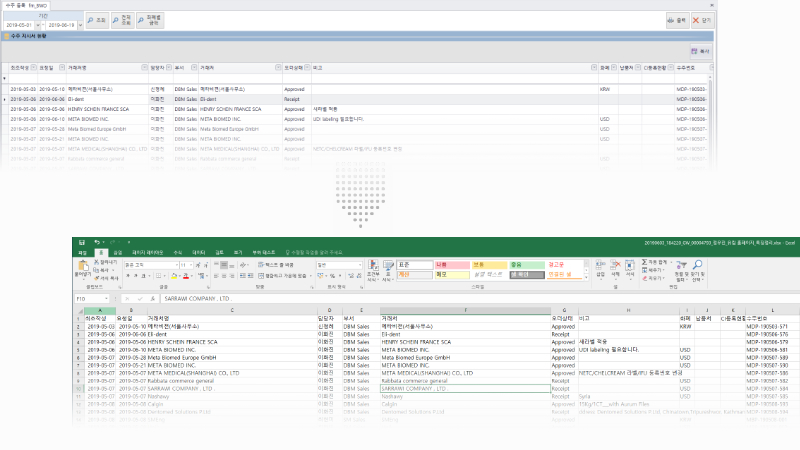Apply the pink 'Bad' cell style in Excel
This screenshot has height=450, width=800.
click(452, 265)
